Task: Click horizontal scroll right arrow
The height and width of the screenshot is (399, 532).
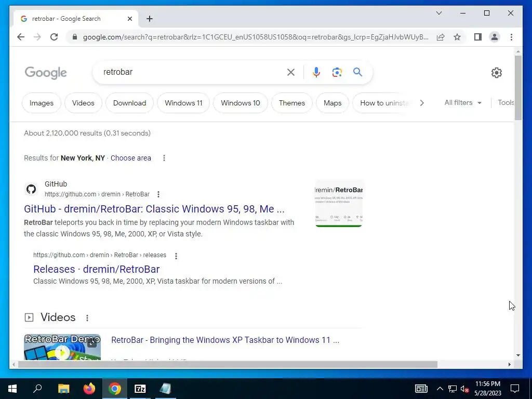Action: tap(510, 365)
